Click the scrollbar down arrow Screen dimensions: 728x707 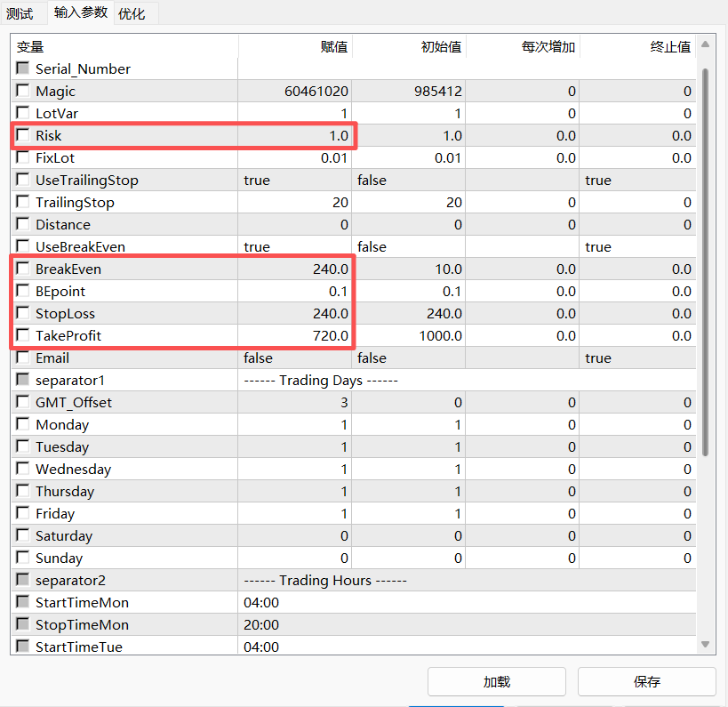706,644
